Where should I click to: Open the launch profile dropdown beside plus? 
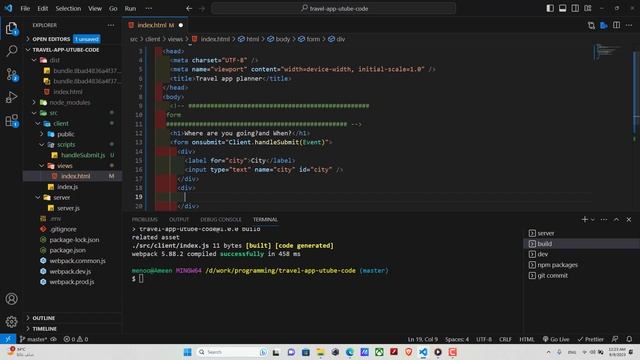593,220
